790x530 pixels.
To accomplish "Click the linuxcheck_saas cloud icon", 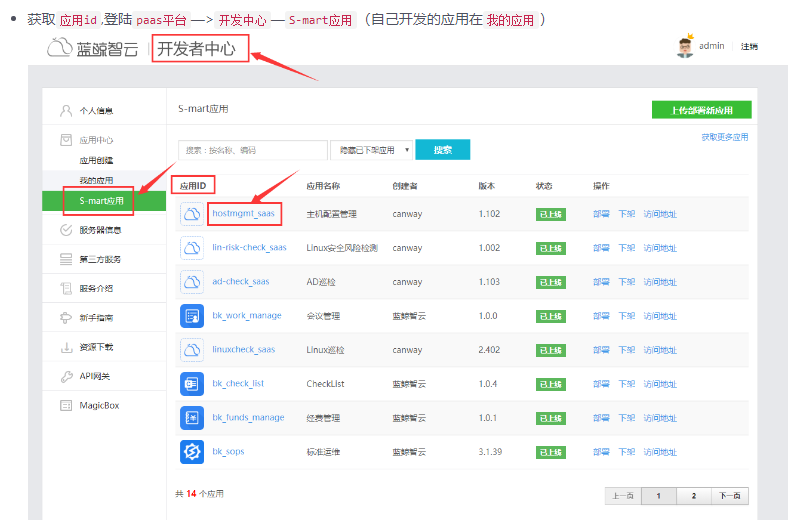I will (x=192, y=350).
